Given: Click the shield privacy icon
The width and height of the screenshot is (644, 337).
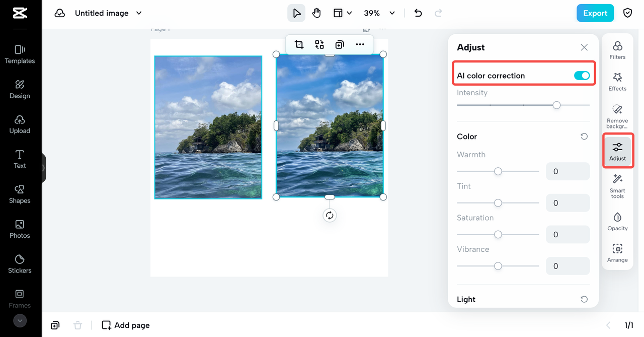Looking at the screenshot, I should point(627,13).
